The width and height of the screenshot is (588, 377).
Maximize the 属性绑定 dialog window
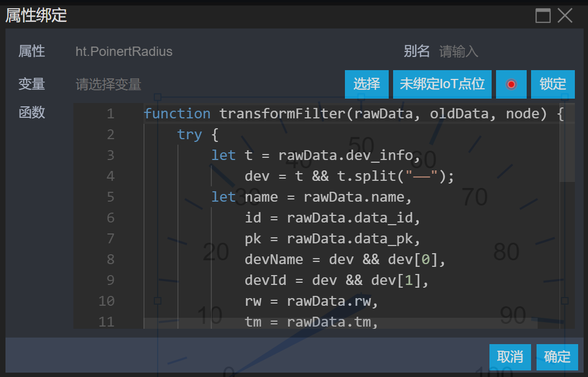[543, 15]
